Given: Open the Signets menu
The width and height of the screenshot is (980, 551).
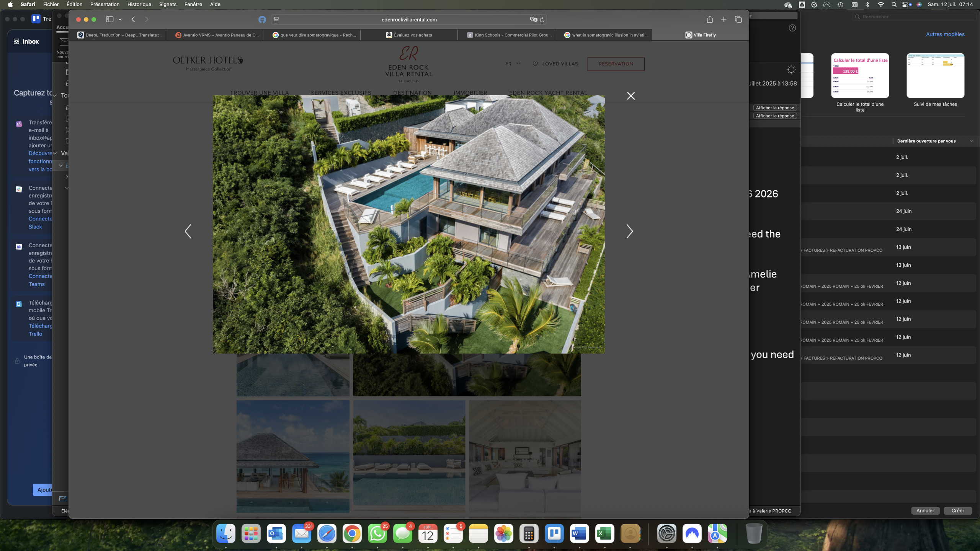Looking at the screenshot, I should click(x=168, y=4).
